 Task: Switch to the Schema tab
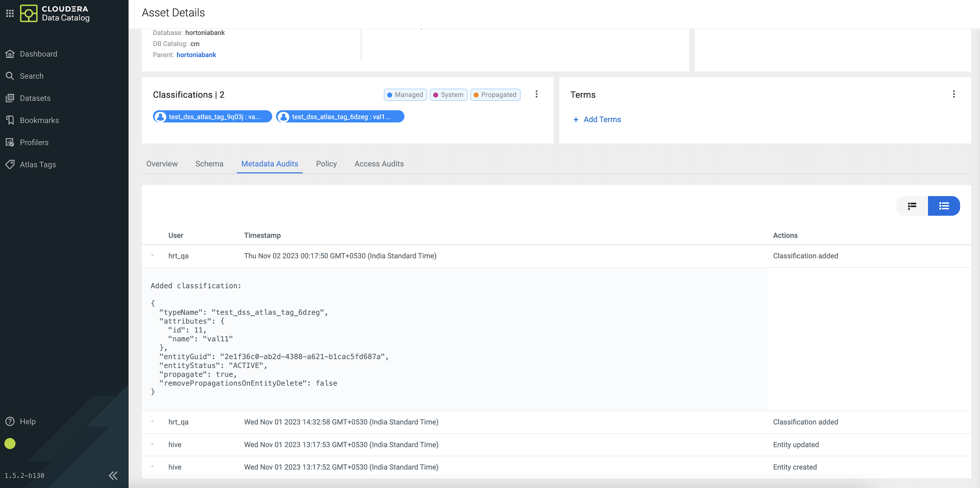[x=209, y=164]
